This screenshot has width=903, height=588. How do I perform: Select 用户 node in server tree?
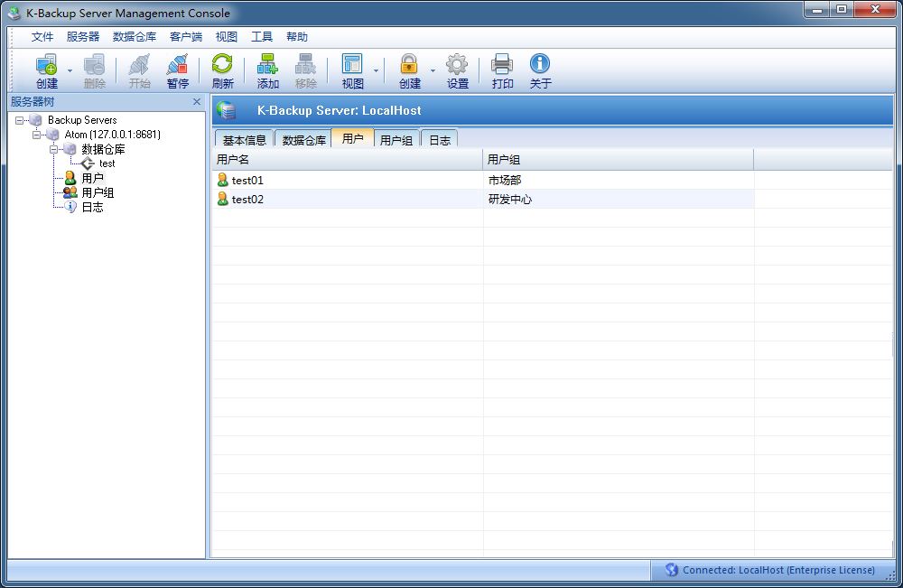pos(92,178)
